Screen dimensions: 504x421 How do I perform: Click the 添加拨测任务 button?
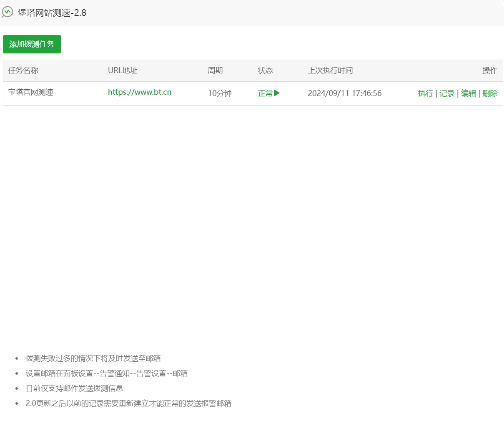[32, 44]
